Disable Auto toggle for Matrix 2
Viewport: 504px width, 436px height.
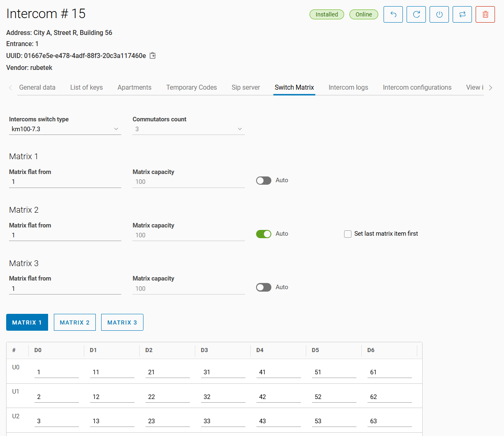(264, 234)
